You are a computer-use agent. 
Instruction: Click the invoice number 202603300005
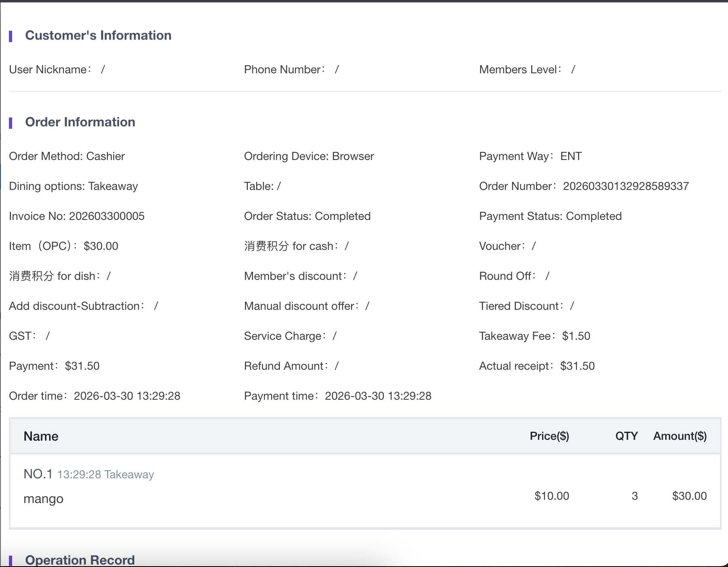tap(106, 216)
